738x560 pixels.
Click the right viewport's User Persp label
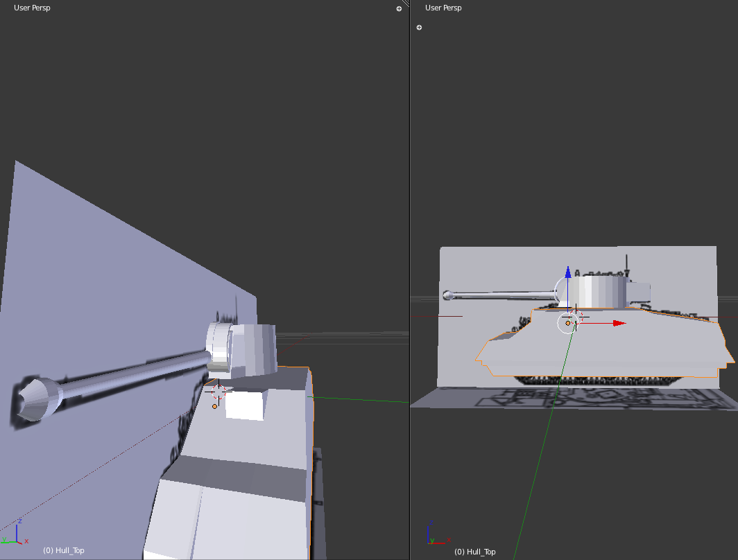[443, 8]
